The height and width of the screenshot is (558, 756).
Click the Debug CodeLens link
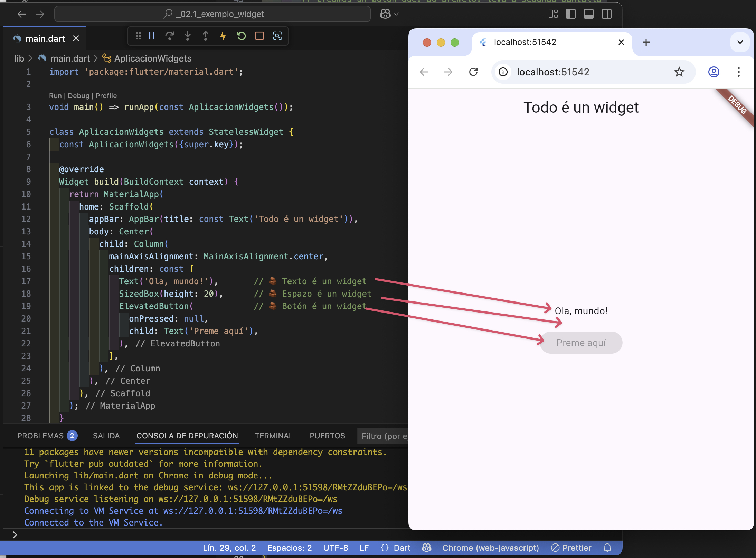coord(78,96)
